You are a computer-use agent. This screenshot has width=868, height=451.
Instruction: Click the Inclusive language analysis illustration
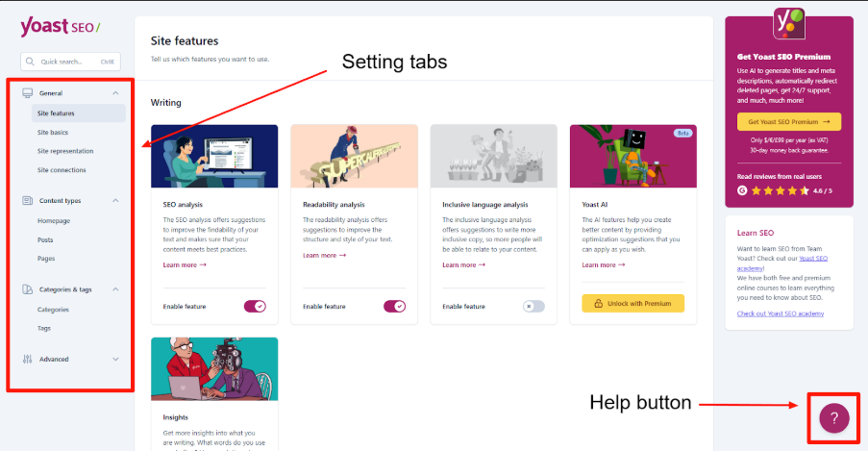493,156
